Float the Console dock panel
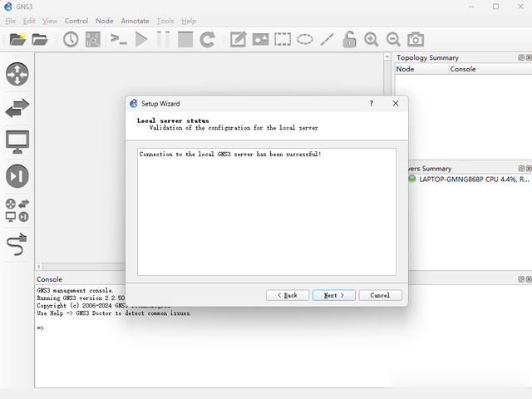 pos(521,279)
